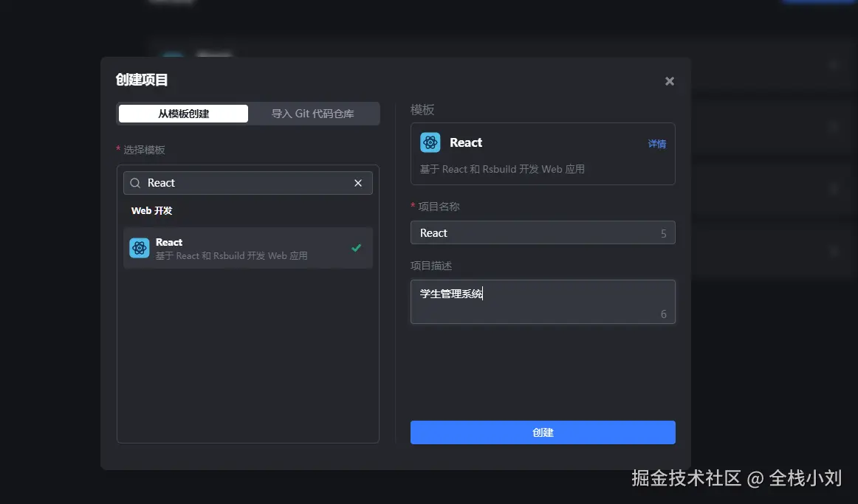Click the blue 创建 button
The height and width of the screenshot is (504, 858).
pyautogui.click(x=543, y=432)
